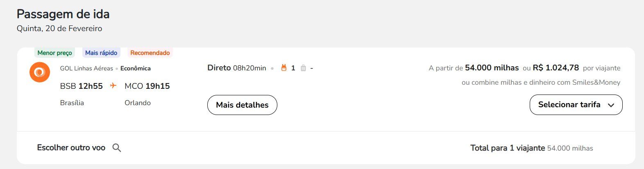Click the orange carry-on bag icon
This screenshot has height=169, width=644.
click(x=283, y=68)
